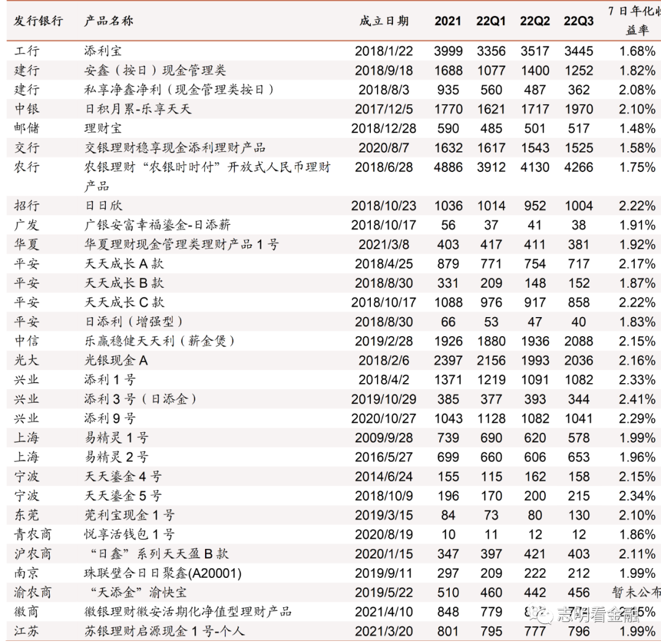
Task: Select the 中银 bank cell
Action: point(26,109)
